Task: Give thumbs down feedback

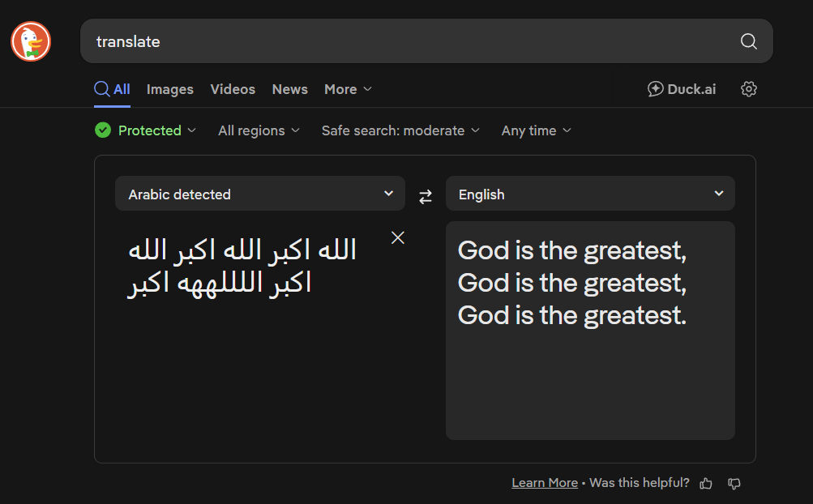Action: pyautogui.click(x=734, y=484)
